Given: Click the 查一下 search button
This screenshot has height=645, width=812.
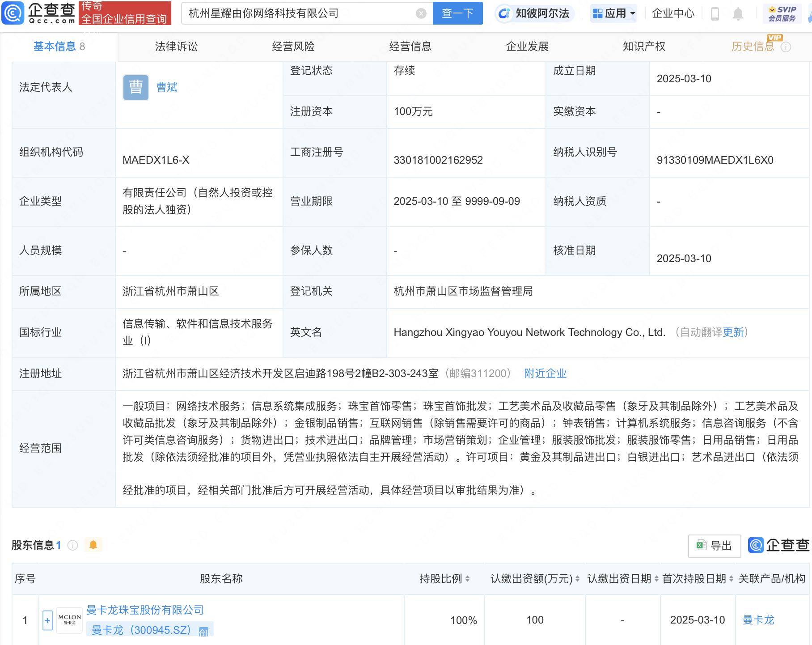Looking at the screenshot, I should (x=457, y=13).
